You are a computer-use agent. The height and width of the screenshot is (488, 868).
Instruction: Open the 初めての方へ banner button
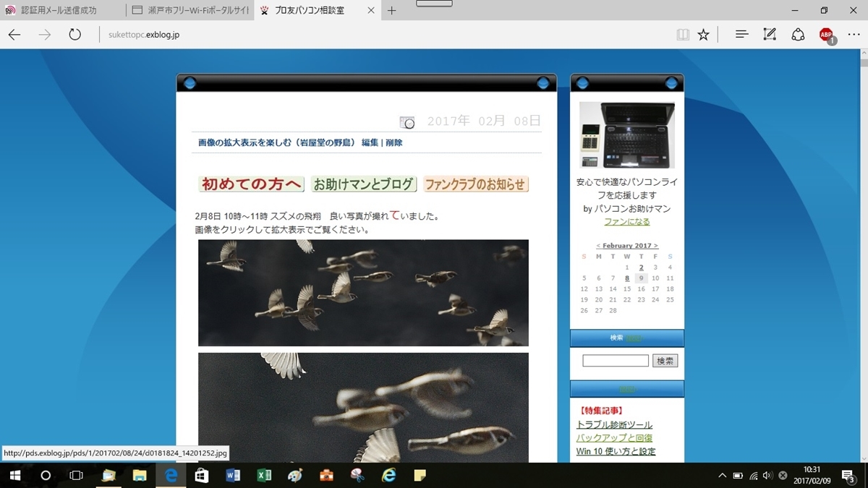pyautogui.click(x=252, y=184)
